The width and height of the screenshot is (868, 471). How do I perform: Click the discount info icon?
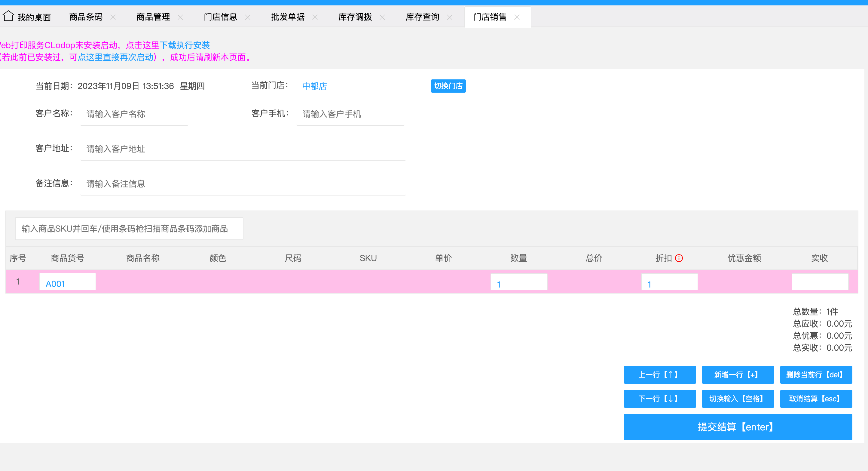click(x=679, y=258)
